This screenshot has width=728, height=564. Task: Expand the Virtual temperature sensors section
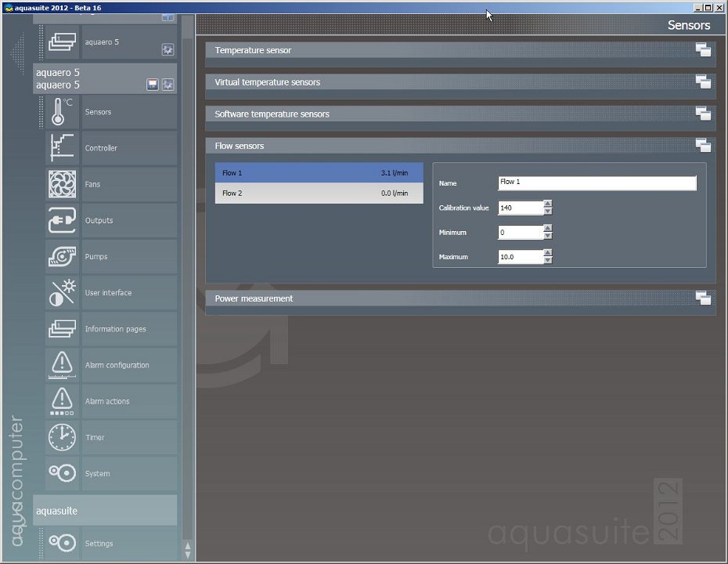[x=703, y=81]
